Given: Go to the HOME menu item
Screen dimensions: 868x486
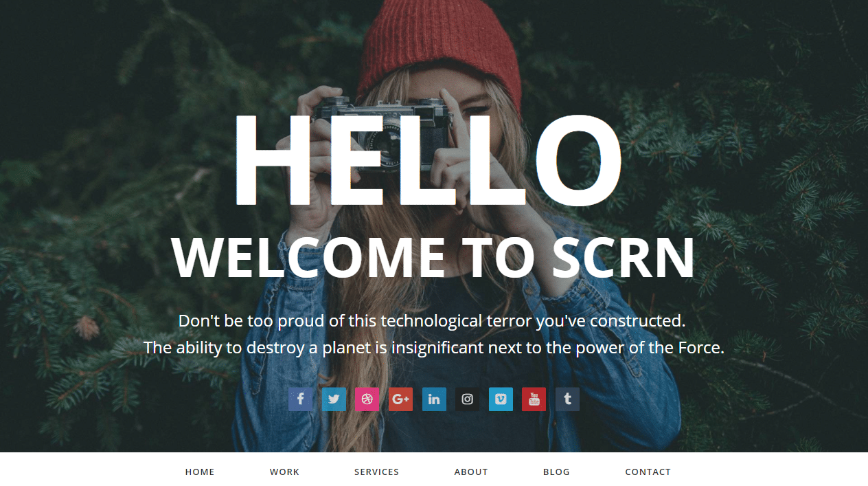Looking at the screenshot, I should (200, 472).
